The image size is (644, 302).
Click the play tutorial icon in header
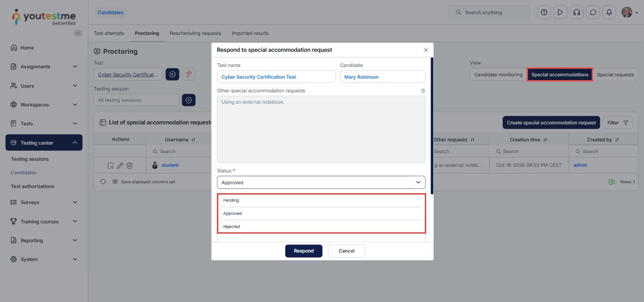point(560,13)
